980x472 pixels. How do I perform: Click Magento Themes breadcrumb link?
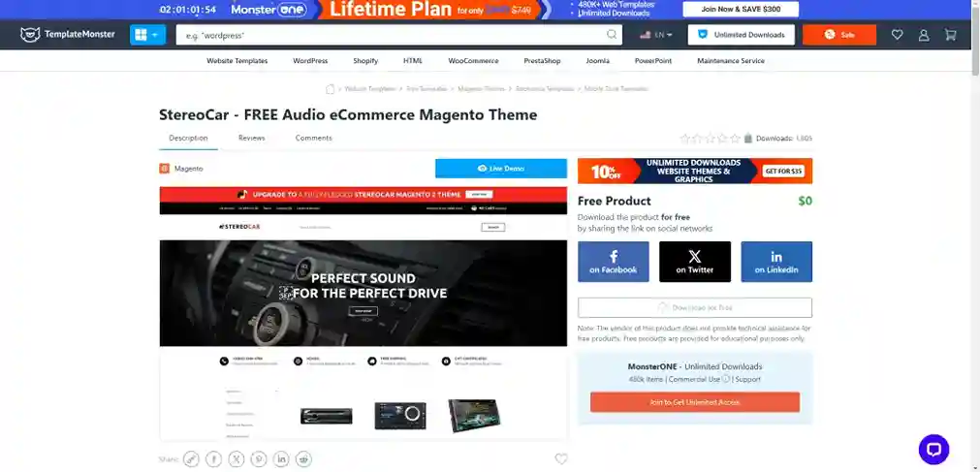pos(481,89)
